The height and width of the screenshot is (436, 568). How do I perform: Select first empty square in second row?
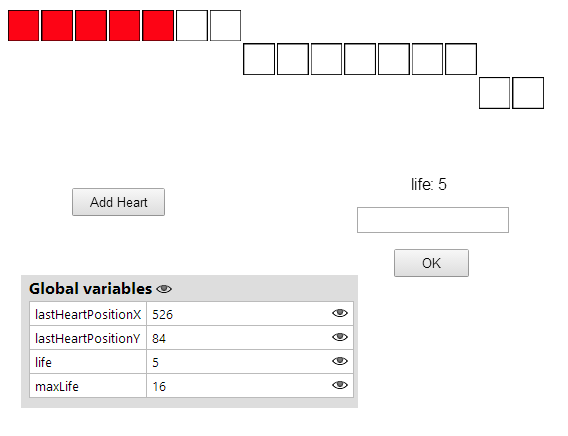click(x=259, y=59)
